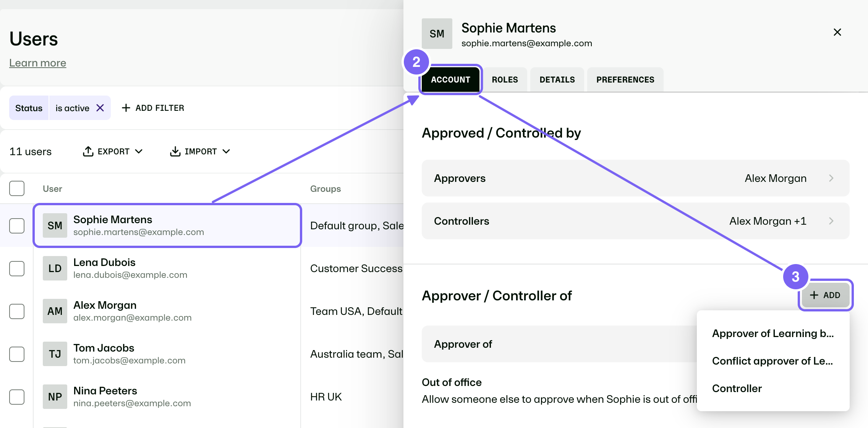The height and width of the screenshot is (428, 868).
Task: Expand the Approvers row chevron
Action: coord(831,178)
